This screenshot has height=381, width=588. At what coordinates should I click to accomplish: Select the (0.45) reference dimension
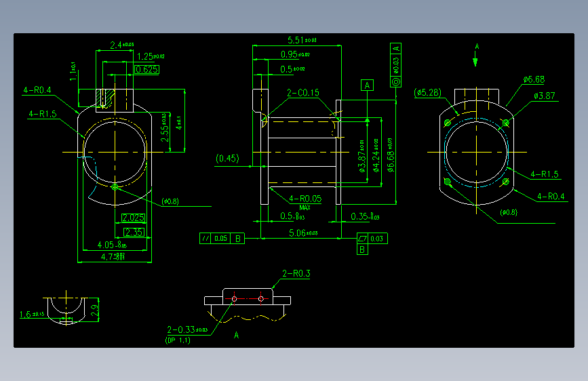pyautogui.click(x=227, y=159)
